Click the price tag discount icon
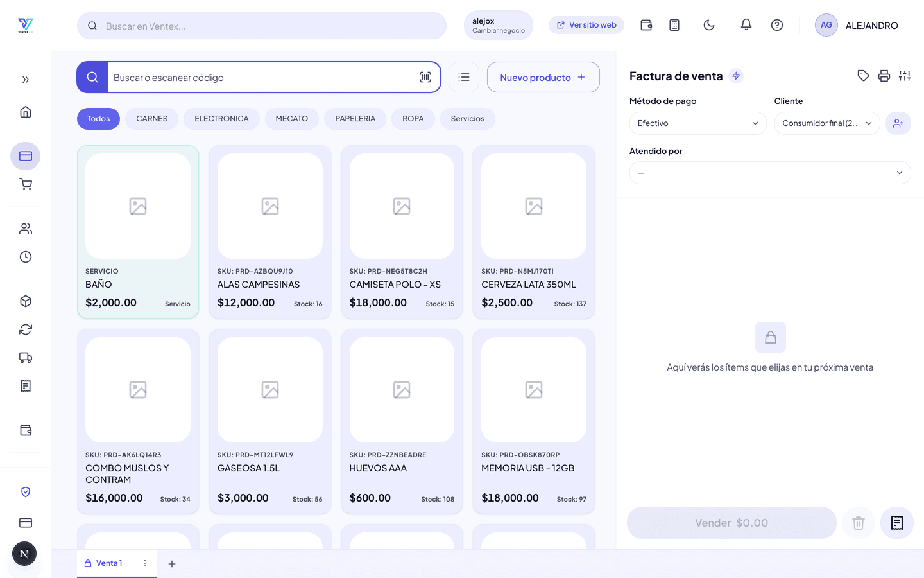Viewport: 924px width, 578px height. tap(864, 76)
